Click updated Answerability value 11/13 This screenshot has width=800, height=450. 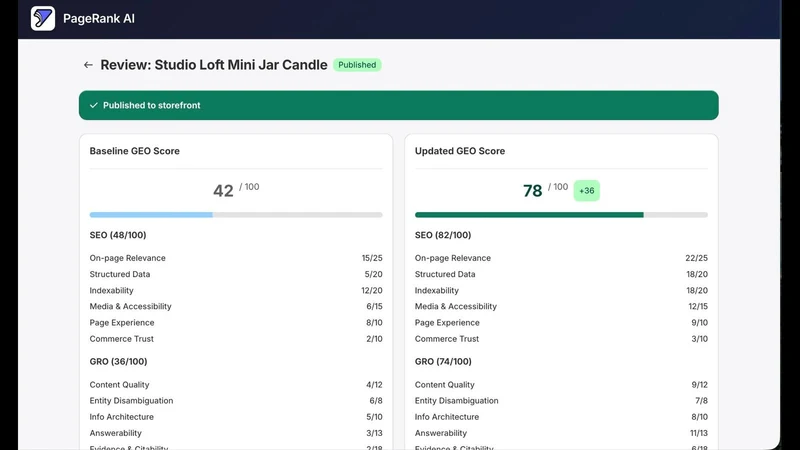(x=698, y=433)
